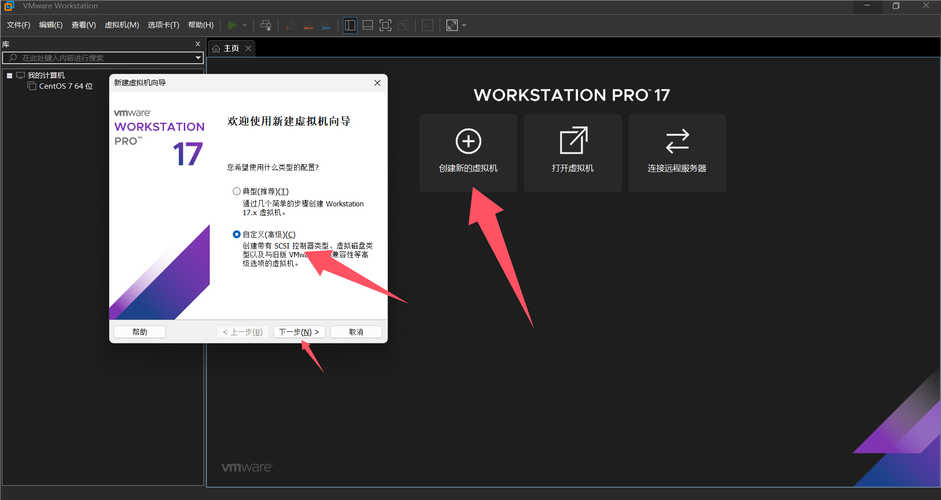Click the 取消 cancel button in wizard
Viewport: 941px width, 500px height.
pyautogui.click(x=356, y=332)
